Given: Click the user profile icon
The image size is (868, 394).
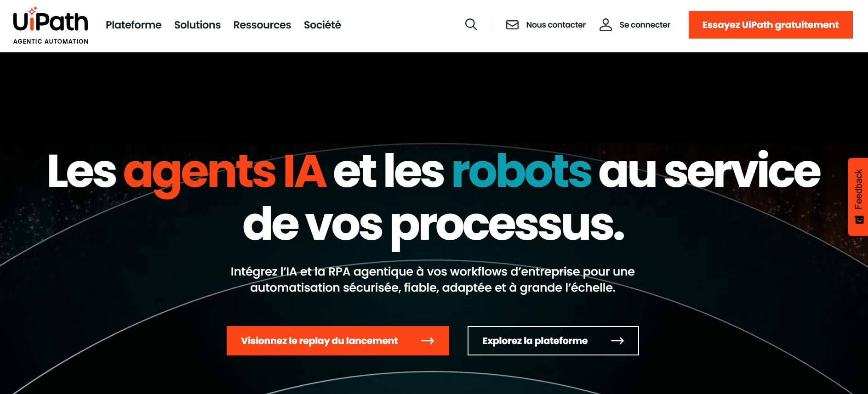Looking at the screenshot, I should [605, 25].
